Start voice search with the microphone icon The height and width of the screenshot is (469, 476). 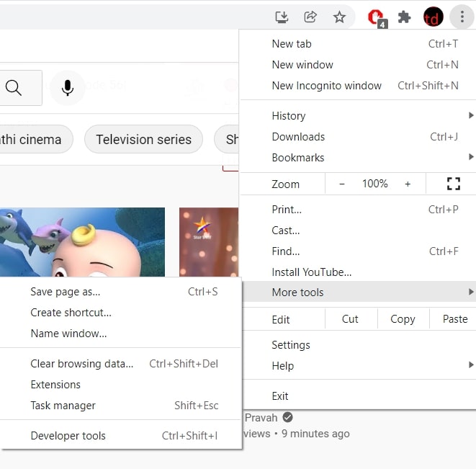pyautogui.click(x=68, y=88)
